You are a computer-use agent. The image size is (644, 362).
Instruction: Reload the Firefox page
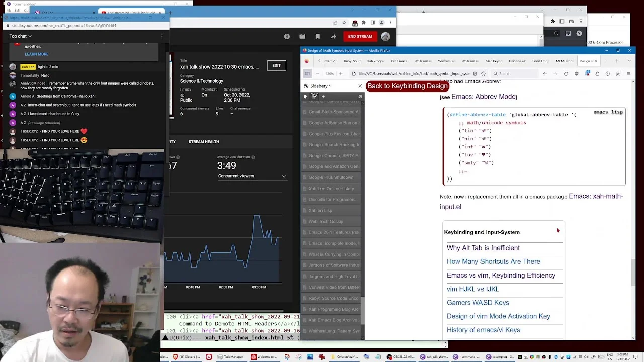point(566,74)
